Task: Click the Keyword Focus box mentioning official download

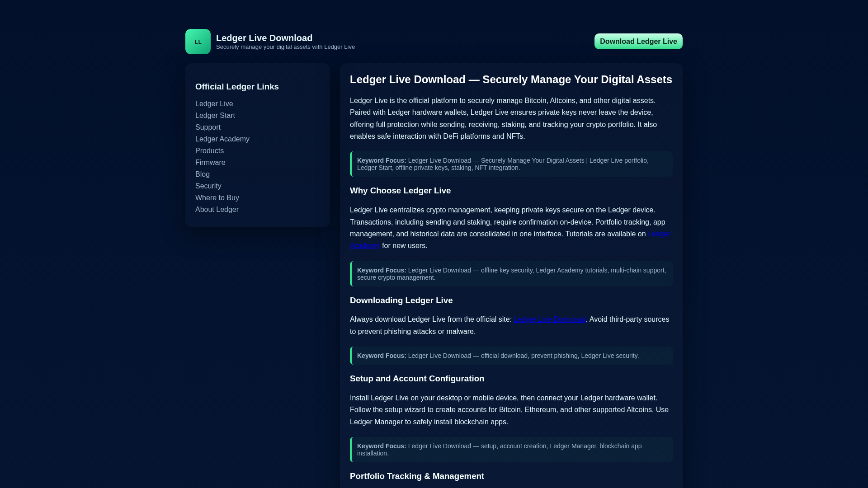Action: tap(511, 356)
